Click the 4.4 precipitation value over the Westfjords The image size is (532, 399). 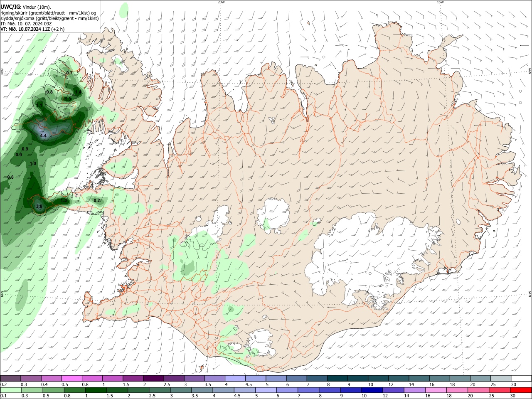tap(43, 135)
